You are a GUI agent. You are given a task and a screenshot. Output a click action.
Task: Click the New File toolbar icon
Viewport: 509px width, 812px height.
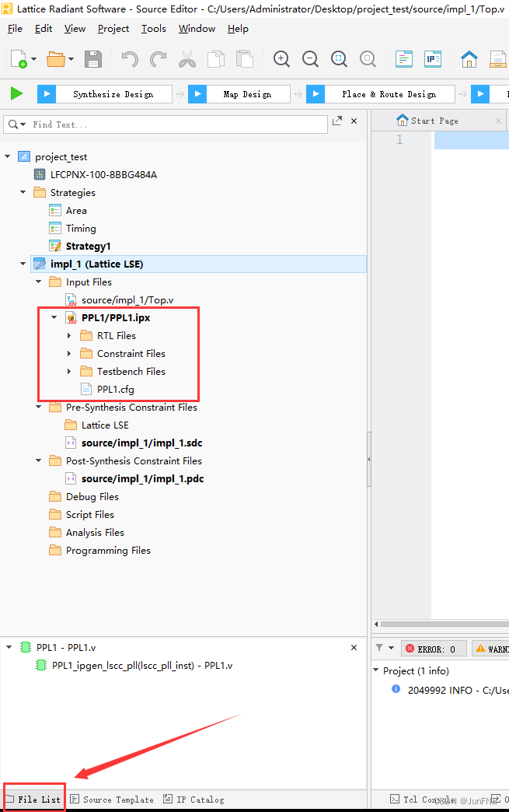[x=18, y=59]
